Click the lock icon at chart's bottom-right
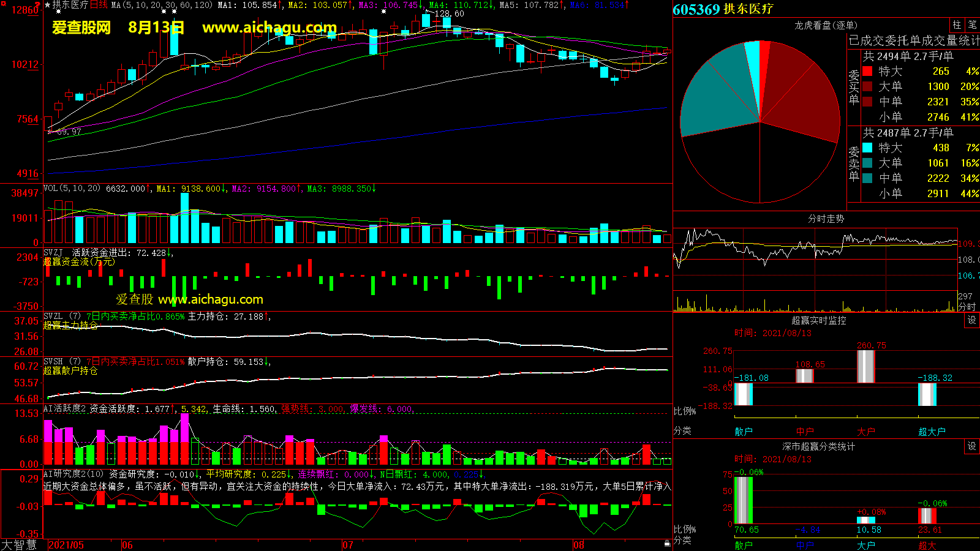Image resolution: width=980 pixels, height=551 pixels. pyautogui.click(x=667, y=543)
